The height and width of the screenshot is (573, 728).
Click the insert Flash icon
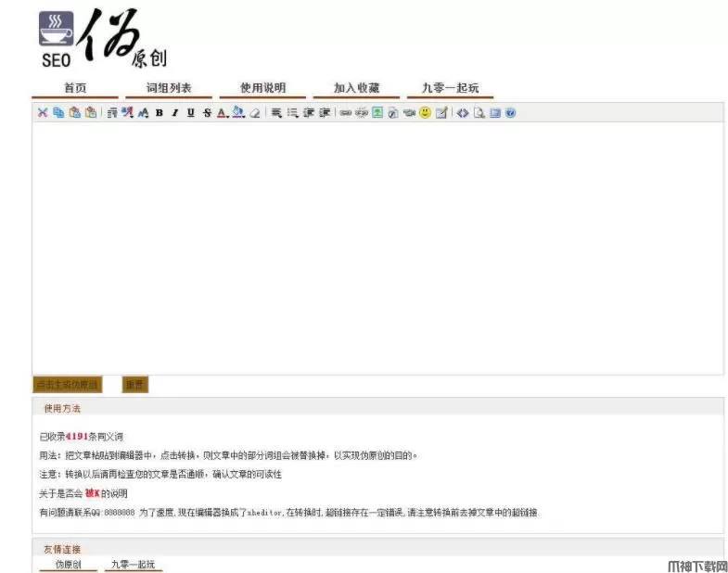[393, 112]
